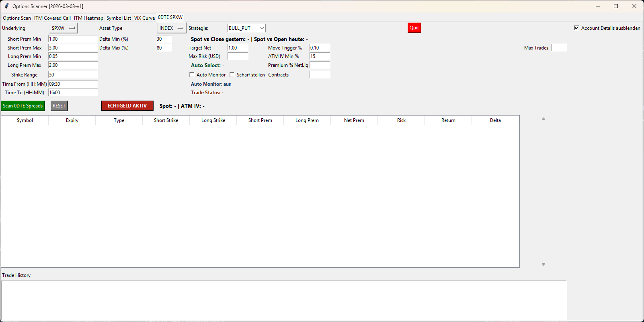Click the feather app icon in title bar
644x322 pixels.
(6, 6)
